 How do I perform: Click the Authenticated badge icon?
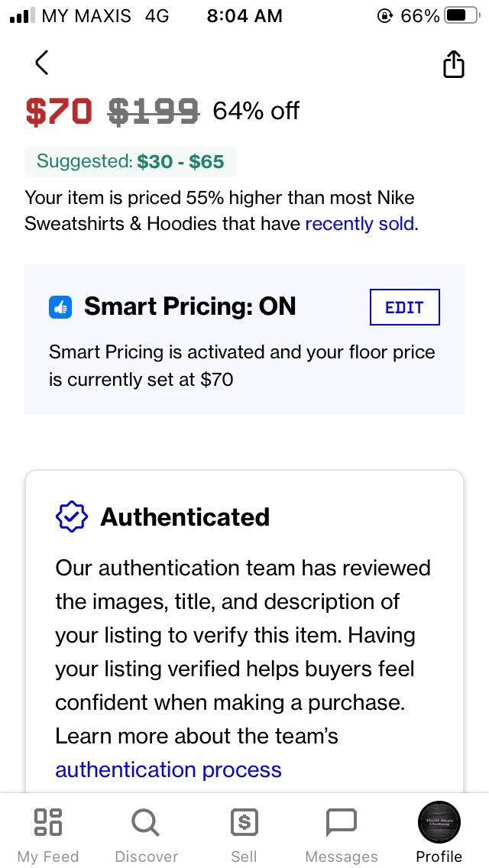click(72, 517)
